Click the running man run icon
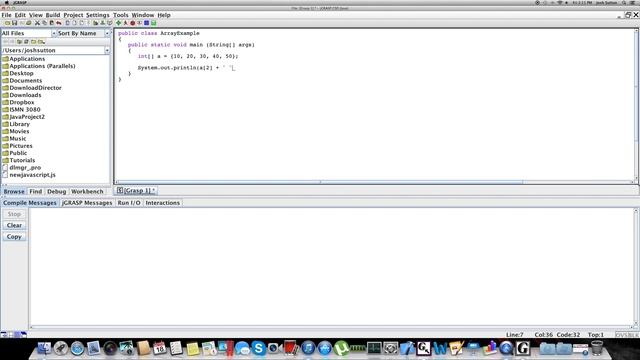 click(x=126, y=23)
